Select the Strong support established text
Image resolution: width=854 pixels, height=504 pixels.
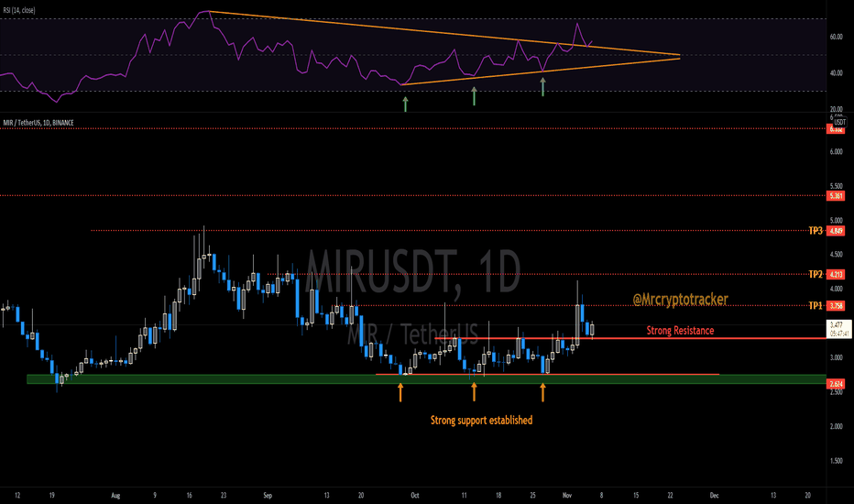pyautogui.click(x=481, y=420)
